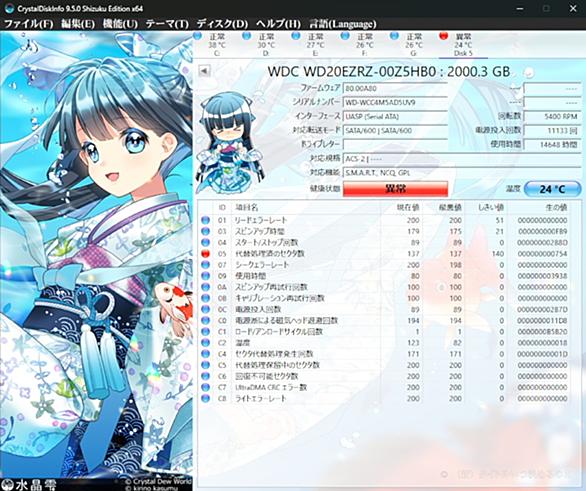
Task: Click the firmware field 80.00A80
Action: tap(395, 89)
